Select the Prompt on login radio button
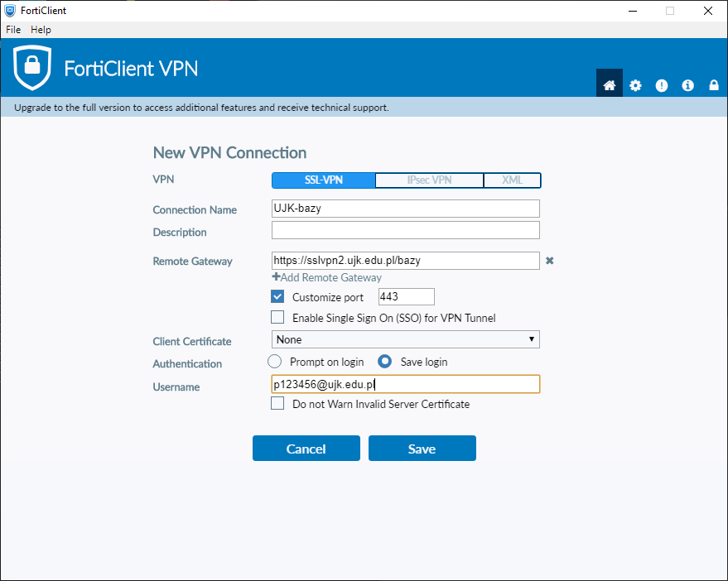 (274, 362)
